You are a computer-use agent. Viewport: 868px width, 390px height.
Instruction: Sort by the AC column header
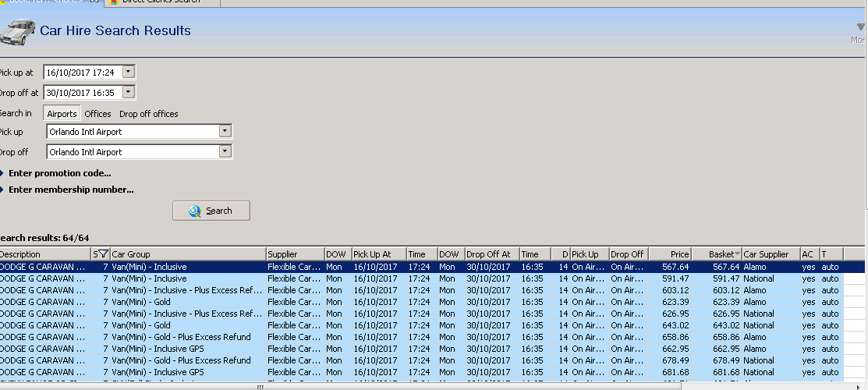810,254
